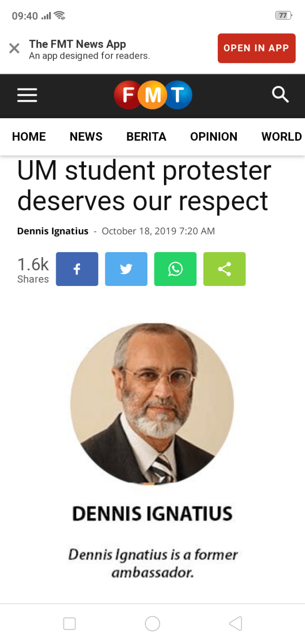Open recent apps square button
The height and width of the screenshot is (644, 305).
click(70, 623)
